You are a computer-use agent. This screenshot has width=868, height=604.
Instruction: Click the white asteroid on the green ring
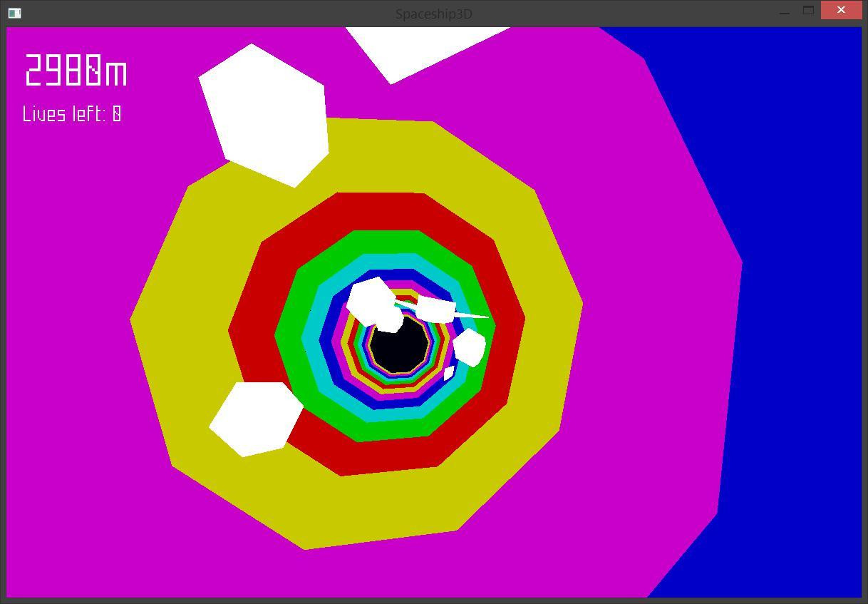[469, 347]
